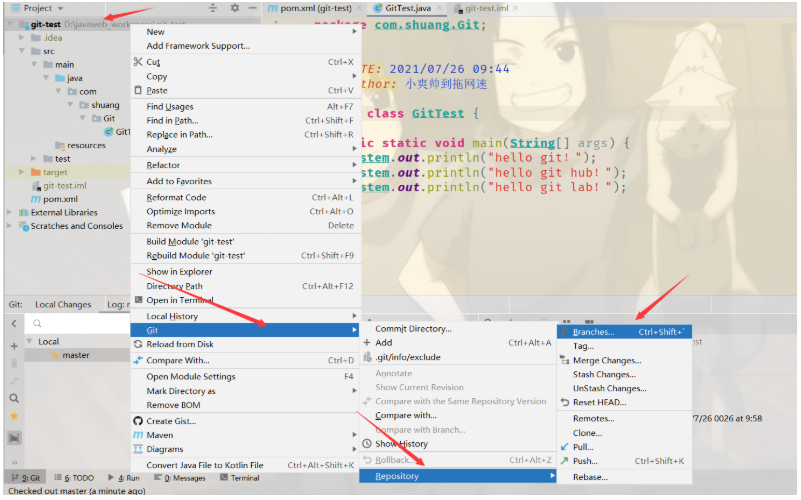
Task: Open the Refactor submenu
Action: (246, 165)
